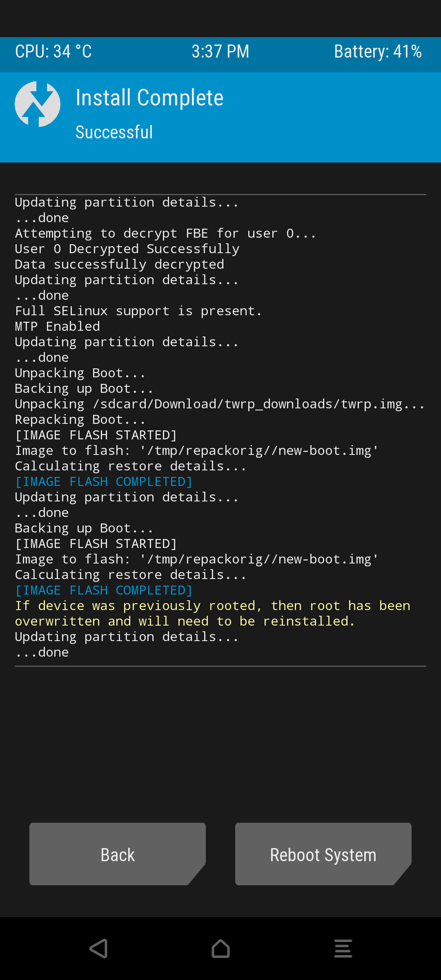Tap the back triangle navigation icon
This screenshot has width=441, height=980.
98,948
